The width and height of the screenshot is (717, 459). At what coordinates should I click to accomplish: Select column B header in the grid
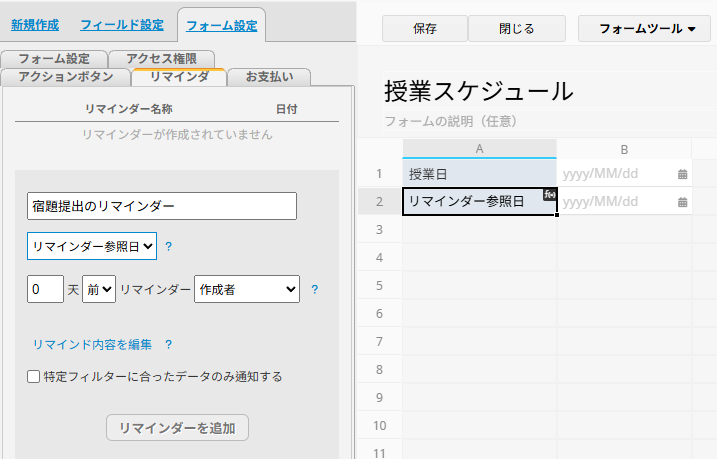coord(624,149)
